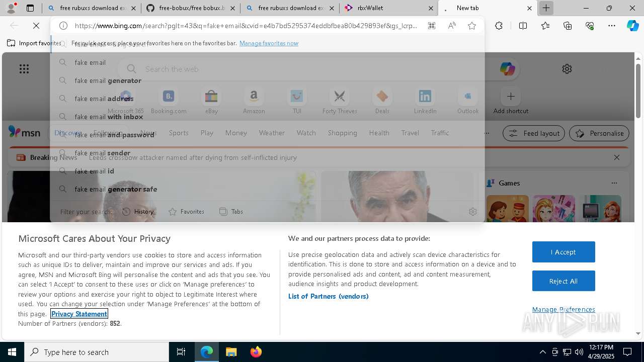Click the Reject All button
Screen dimensions: 644x362
[563, 281]
